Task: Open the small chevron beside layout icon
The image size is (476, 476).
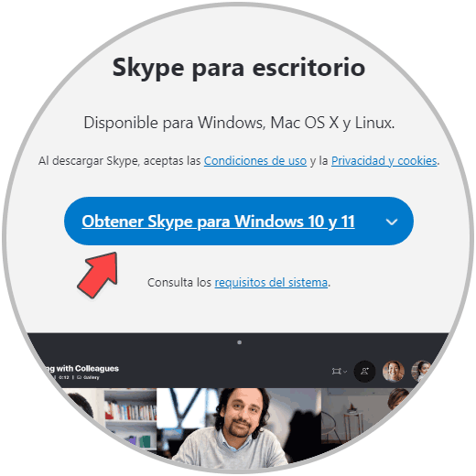Action: pos(345,372)
